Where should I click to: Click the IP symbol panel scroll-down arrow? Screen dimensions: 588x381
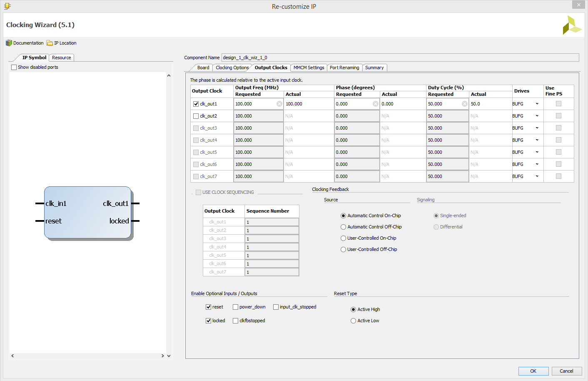169,356
